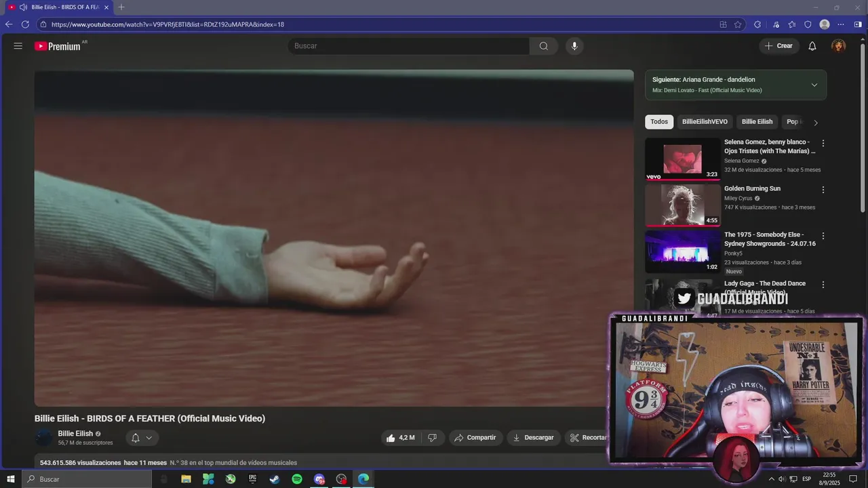Click the search magnifier button

click(544, 46)
